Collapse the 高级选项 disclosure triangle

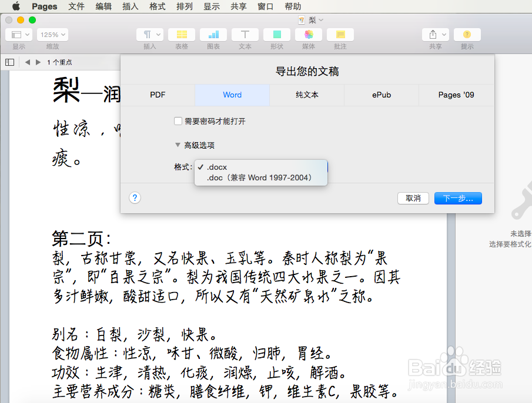pyautogui.click(x=178, y=145)
